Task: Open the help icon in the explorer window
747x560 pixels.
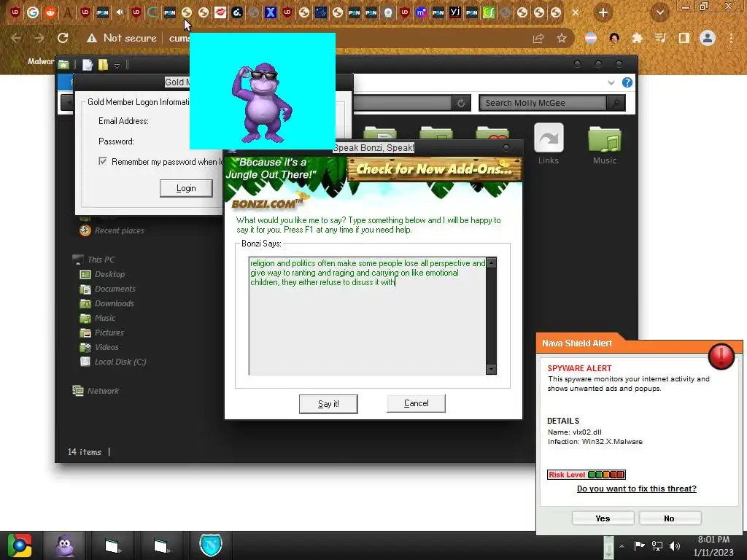Action: (x=627, y=82)
